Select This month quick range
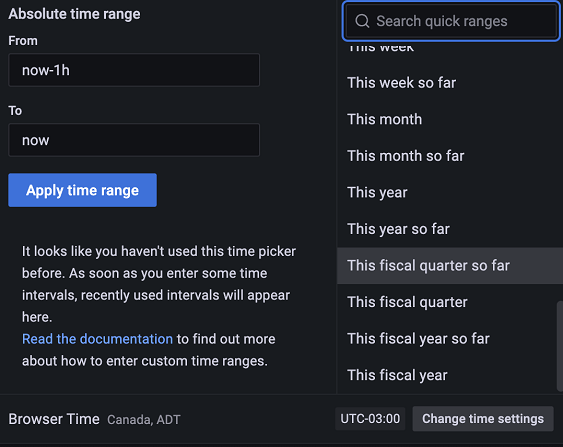Viewport: 563px width, 447px height. click(450, 119)
